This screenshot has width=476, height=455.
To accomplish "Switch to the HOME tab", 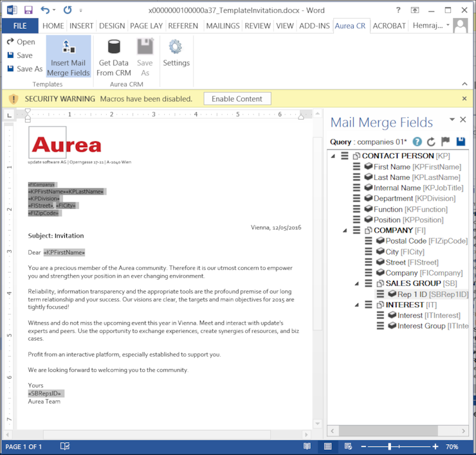I will coord(53,26).
